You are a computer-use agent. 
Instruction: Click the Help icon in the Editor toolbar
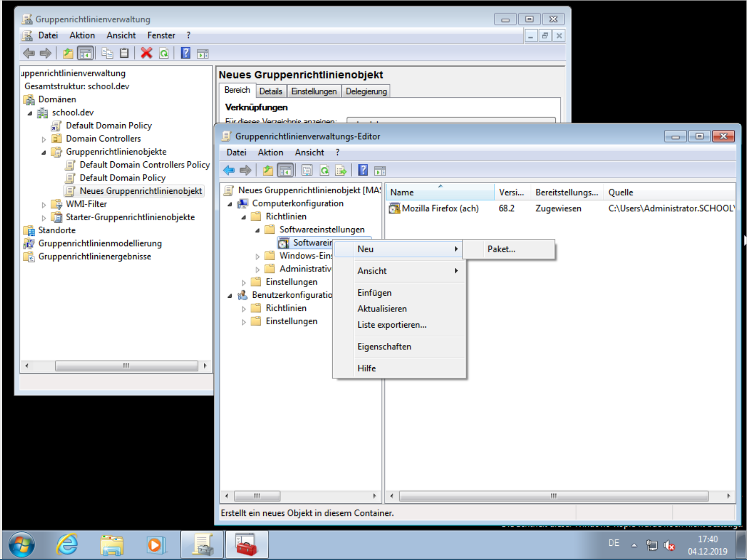(363, 170)
